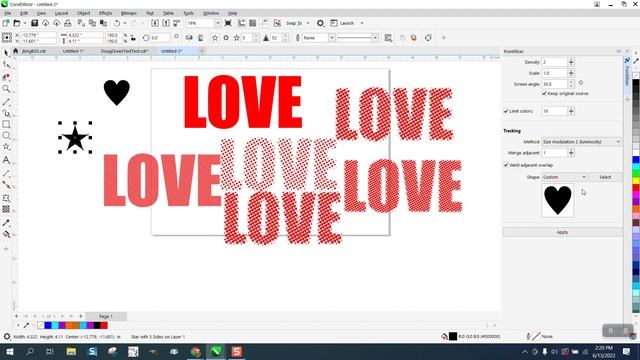Screen dimensions: 640x360
Task: Click the Screen angle input field
Action: point(554,84)
